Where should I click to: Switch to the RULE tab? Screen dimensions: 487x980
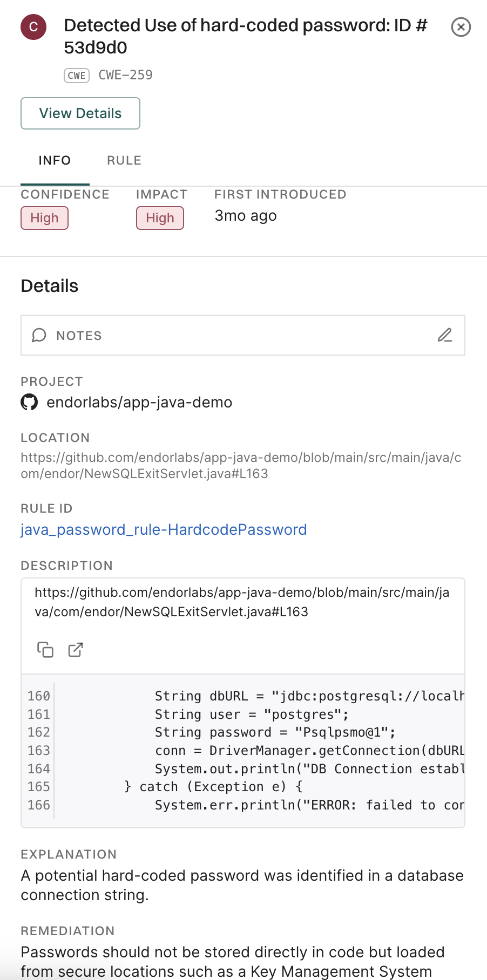tap(124, 160)
